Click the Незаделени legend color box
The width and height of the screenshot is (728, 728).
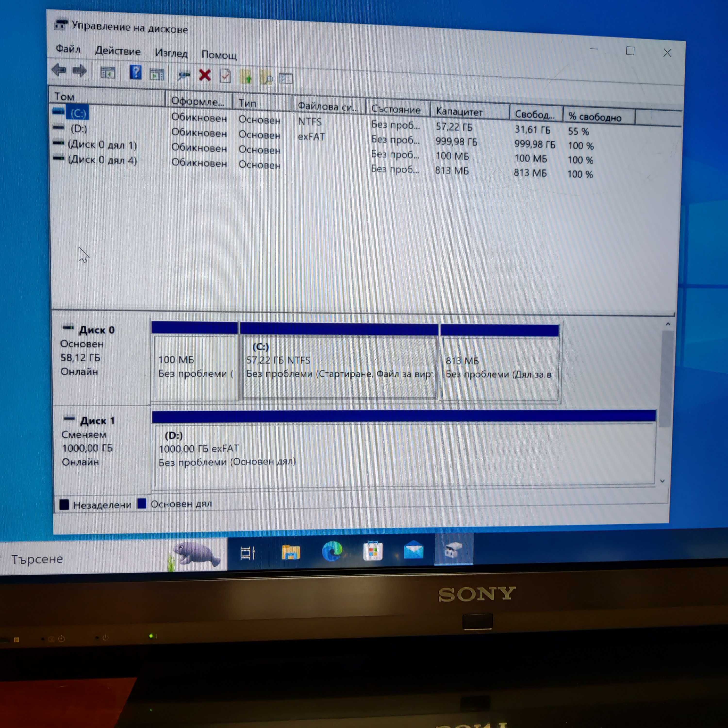click(x=64, y=505)
